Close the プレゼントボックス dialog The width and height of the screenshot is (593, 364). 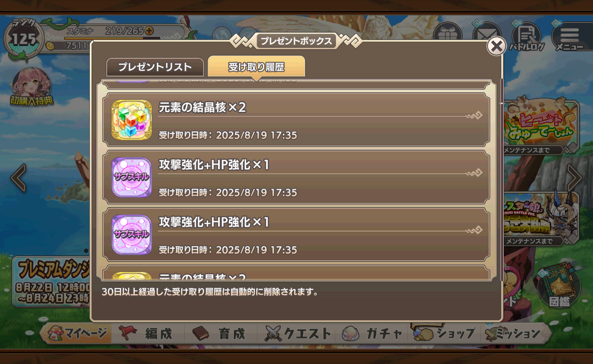coord(496,46)
